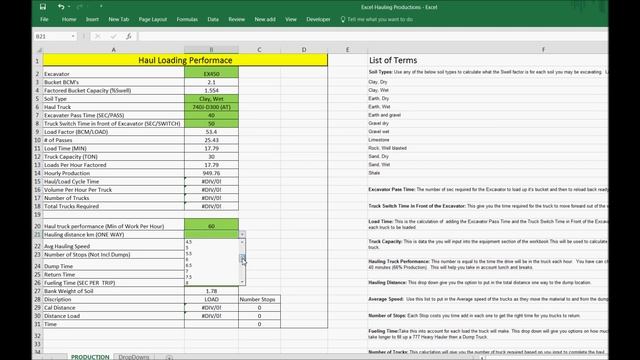Select Bank Weight of Soil value 1.78

(211, 291)
